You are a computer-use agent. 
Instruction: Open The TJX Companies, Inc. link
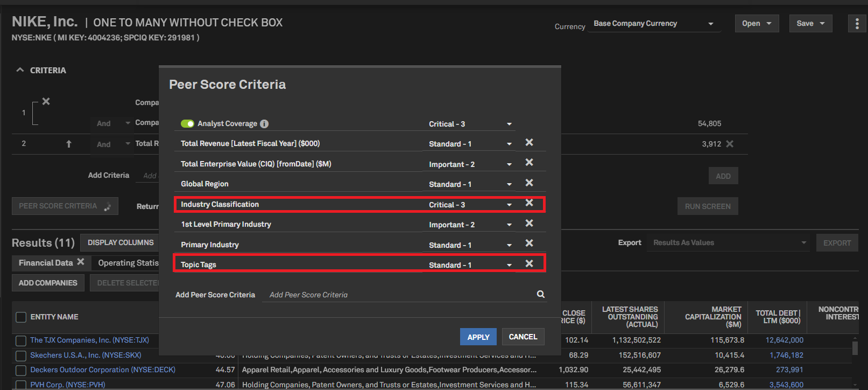89,340
